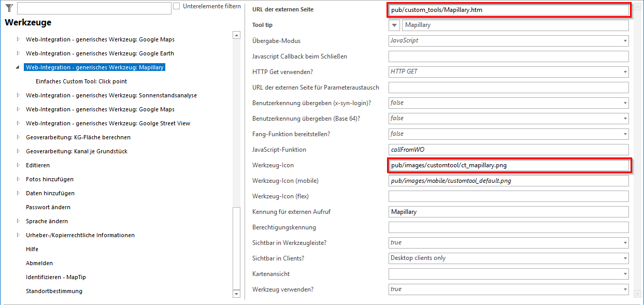Open the Übergabe-Modus dropdown
This screenshot has width=644, height=305.
click(x=625, y=41)
